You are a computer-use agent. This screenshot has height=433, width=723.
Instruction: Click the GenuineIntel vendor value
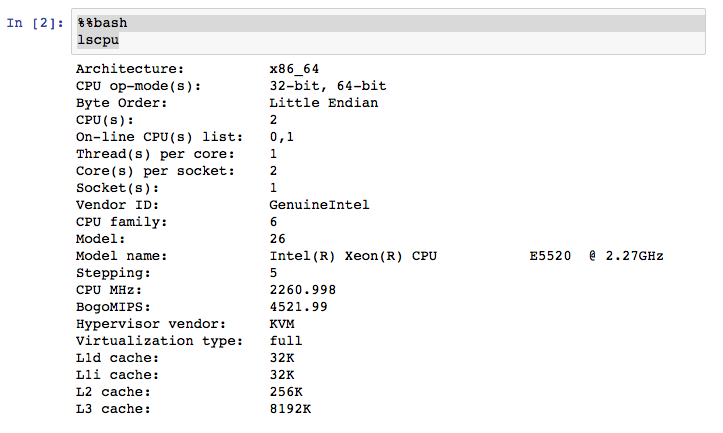(319, 205)
